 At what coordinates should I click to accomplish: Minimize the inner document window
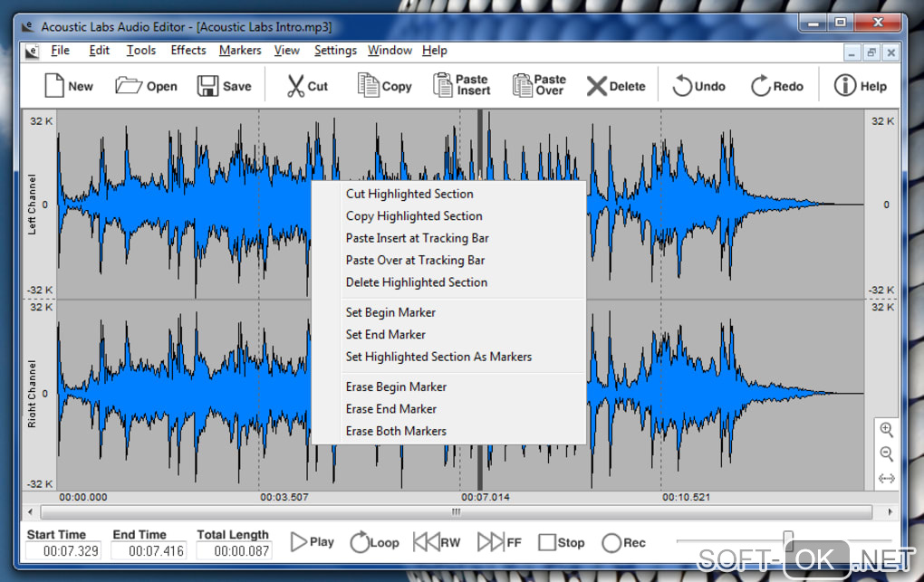pyautogui.click(x=852, y=53)
